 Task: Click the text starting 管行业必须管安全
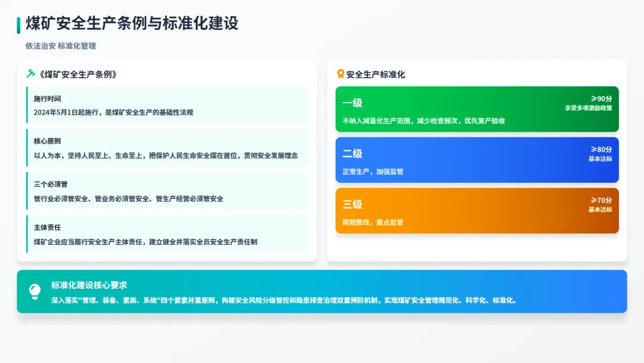[129, 199]
